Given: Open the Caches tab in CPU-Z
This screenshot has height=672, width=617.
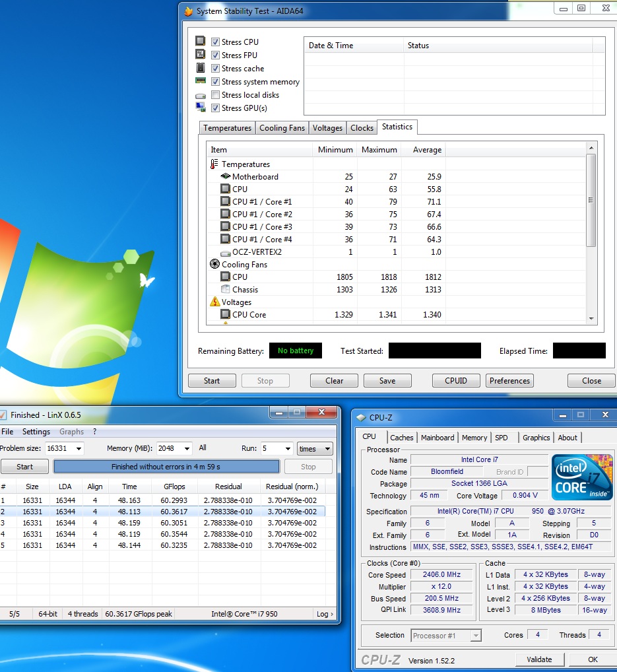Looking at the screenshot, I should point(402,438).
